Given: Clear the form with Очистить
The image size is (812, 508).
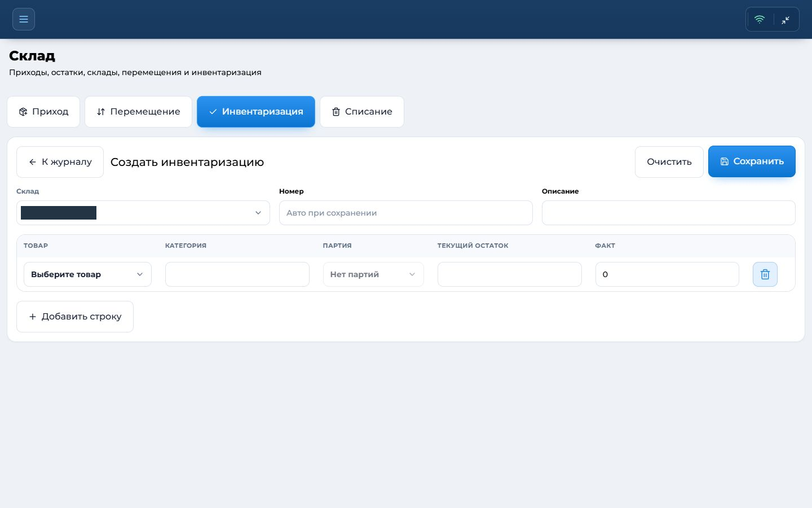Looking at the screenshot, I should (669, 162).
